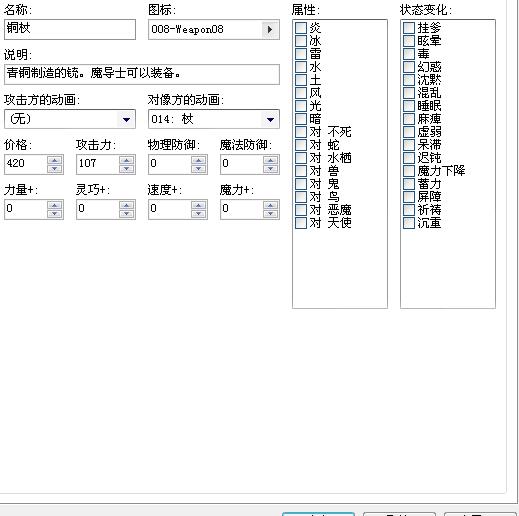Toggle the 屏障 state checkbox

click(409, 197)
